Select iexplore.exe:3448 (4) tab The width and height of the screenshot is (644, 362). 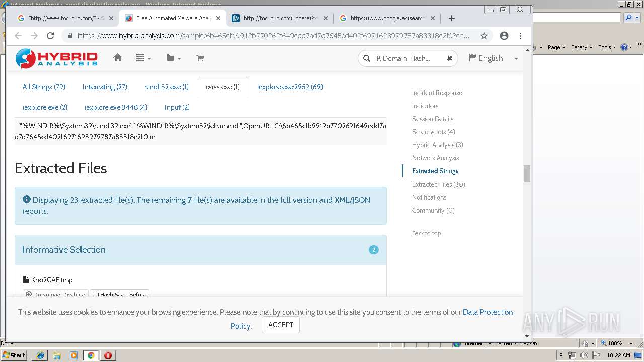pyautogui.click(x=116, y=107)
